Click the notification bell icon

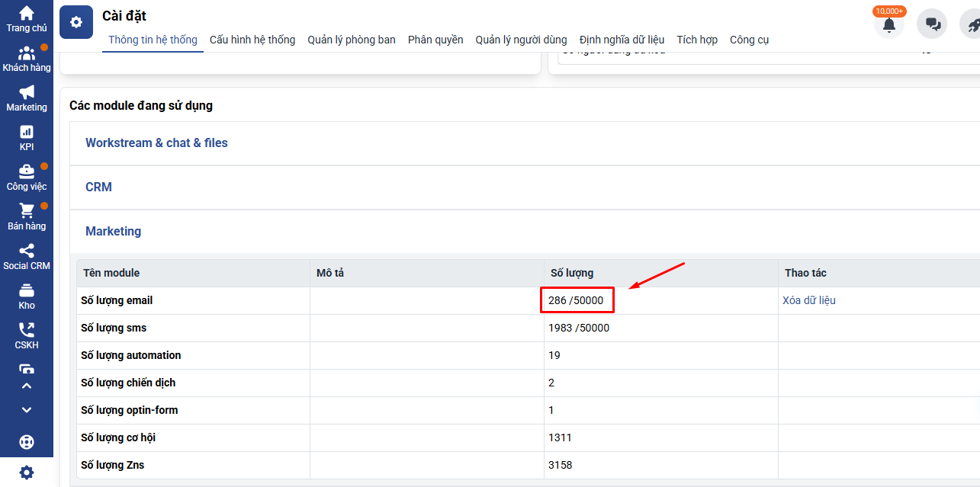(888, 24)
